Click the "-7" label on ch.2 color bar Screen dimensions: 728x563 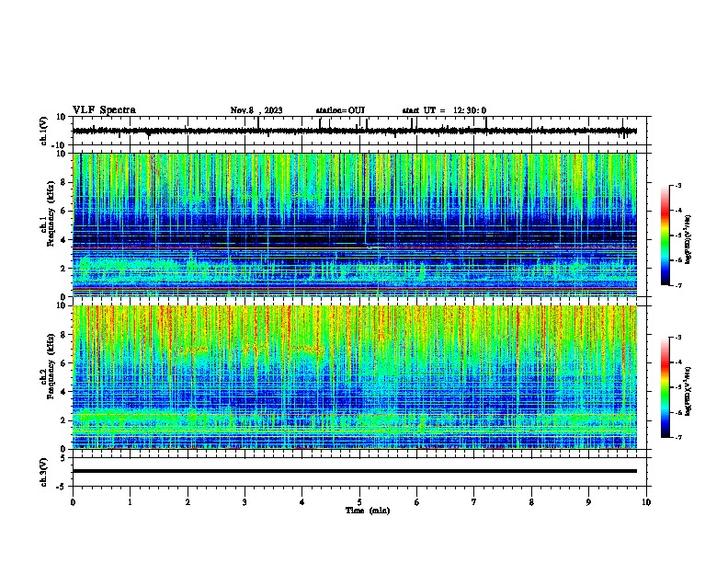click(x=677, y=437)
